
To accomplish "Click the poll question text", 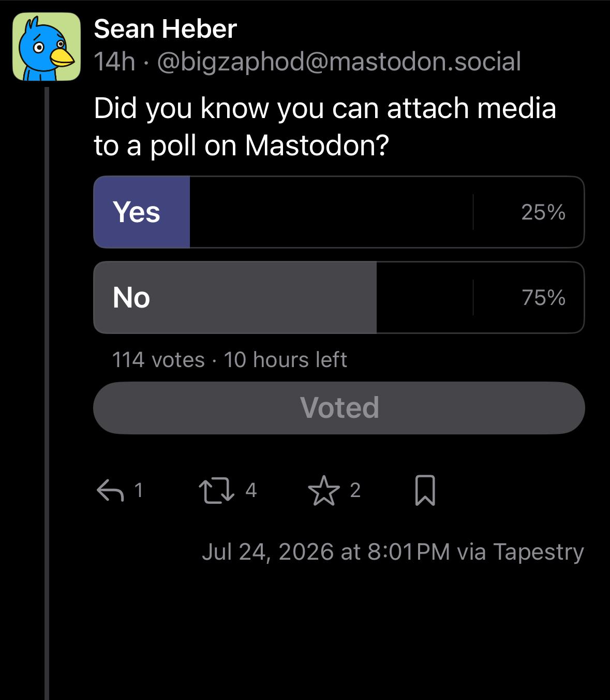I will (325, 127).
